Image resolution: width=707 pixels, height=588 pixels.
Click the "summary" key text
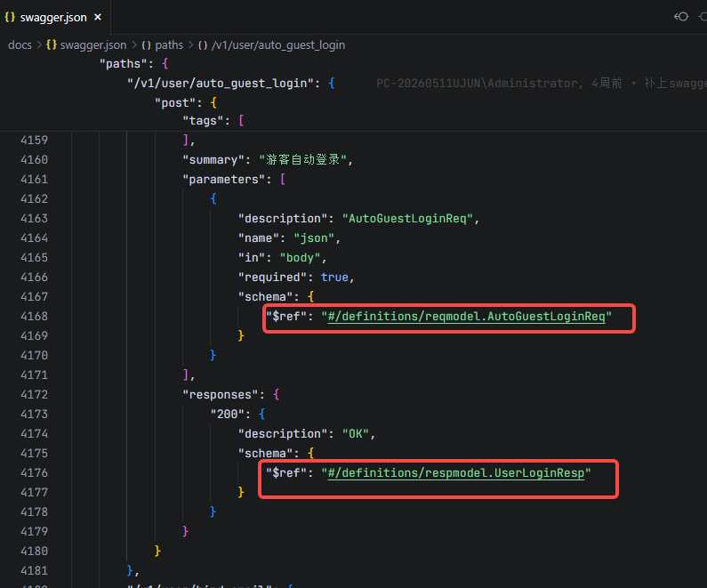pyautogui.click(x=213, y=160)
